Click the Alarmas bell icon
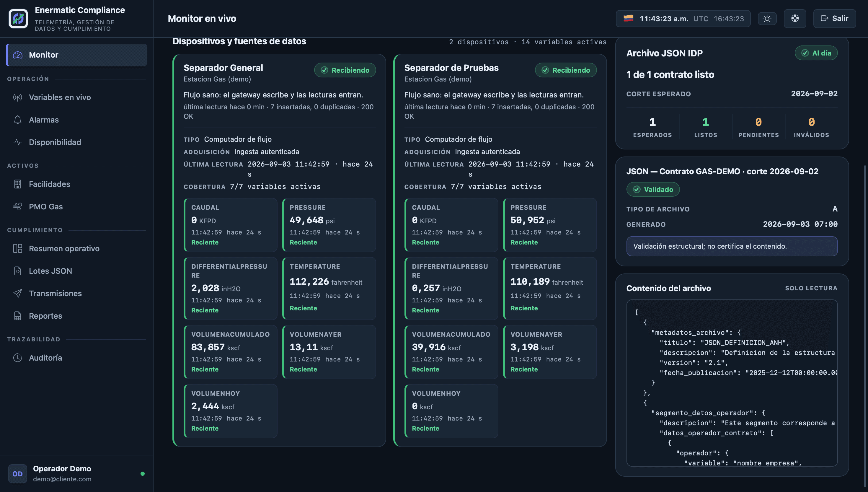This screenshot has height=492, width=868. [x=17, y=120]
